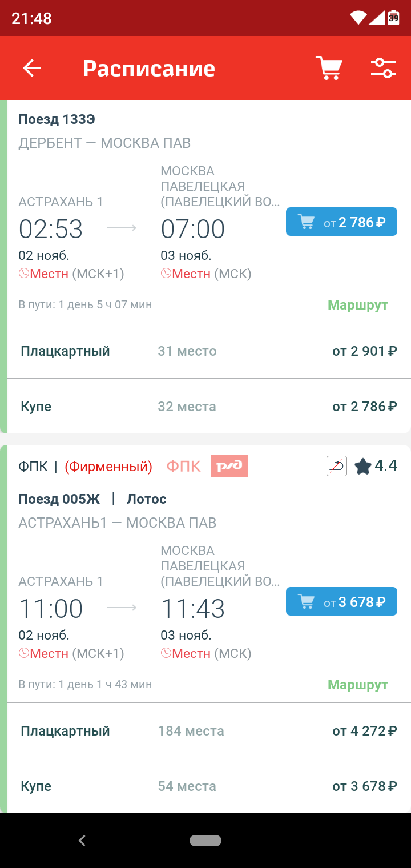411x868 pixels.
Task: Tap the no-smoking style crossed icon
Action: coord(337,466)
